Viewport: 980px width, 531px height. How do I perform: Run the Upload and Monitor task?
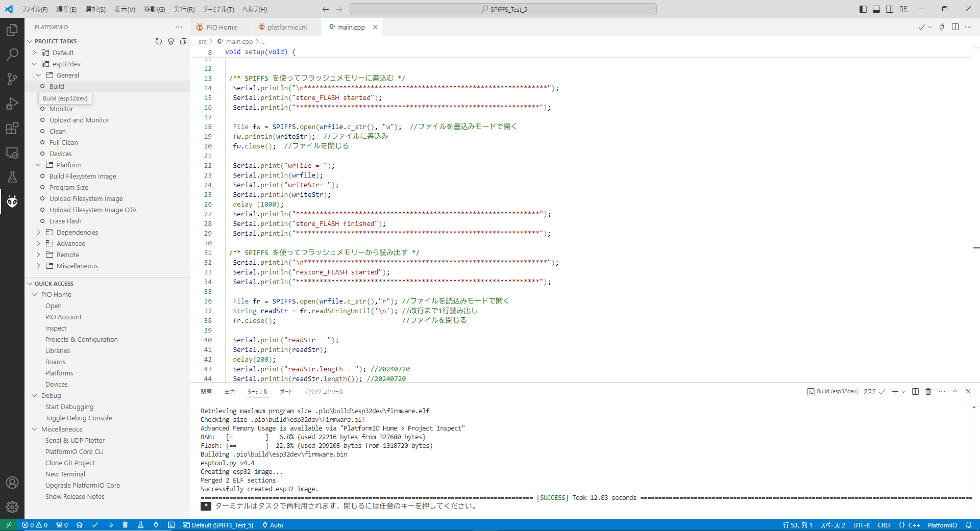(x=79, y=120)
